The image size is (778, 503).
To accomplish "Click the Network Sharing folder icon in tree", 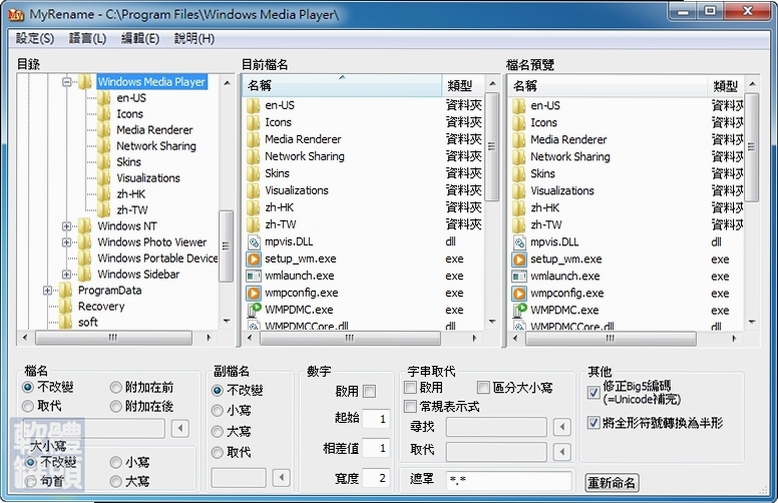I will coord(104,146).
